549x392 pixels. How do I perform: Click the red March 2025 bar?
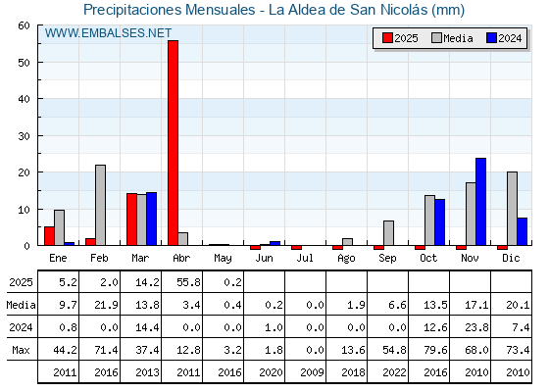click(x=131, y=220)
